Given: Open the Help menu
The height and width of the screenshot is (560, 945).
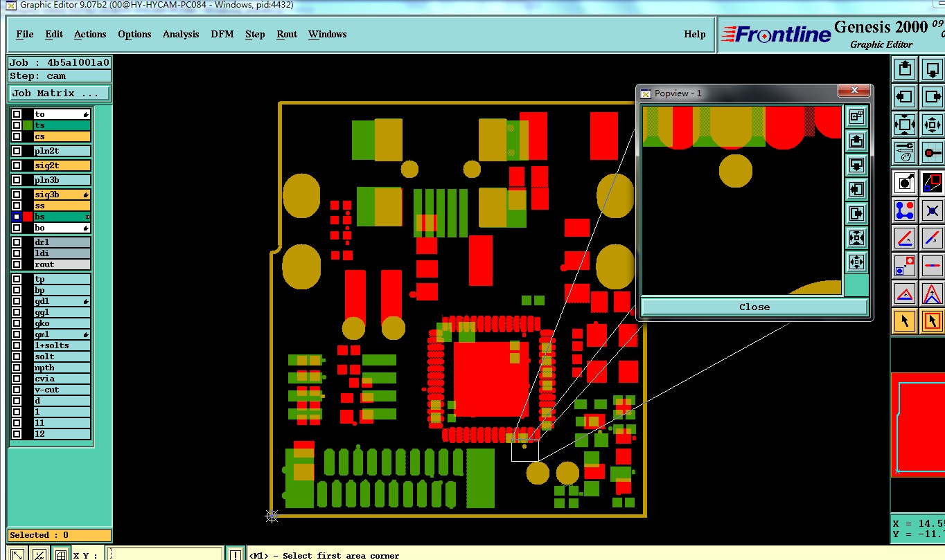Looking at the screenshot, I should [x=695, y=34].
